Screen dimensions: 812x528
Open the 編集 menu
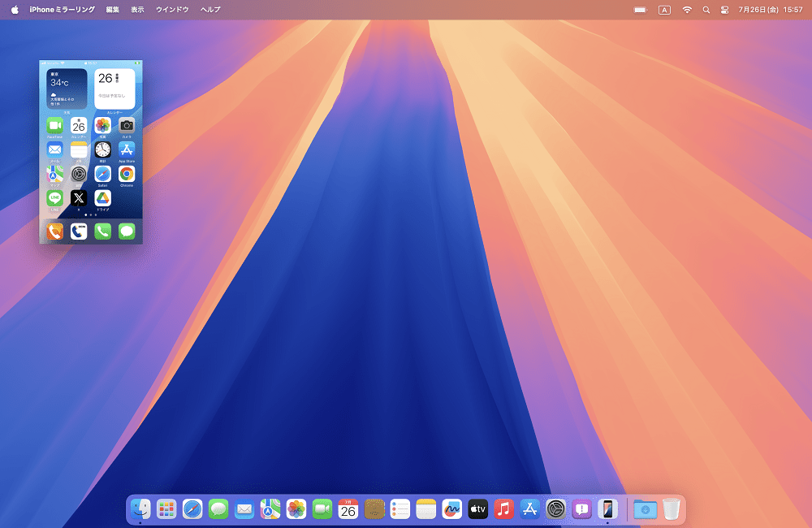pos(112,9)
